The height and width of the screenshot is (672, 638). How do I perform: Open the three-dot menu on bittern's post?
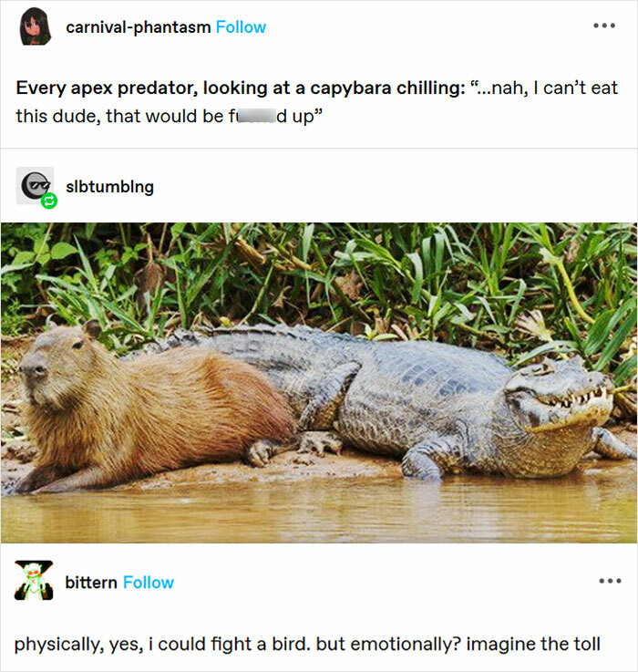(x=610, y=581)
